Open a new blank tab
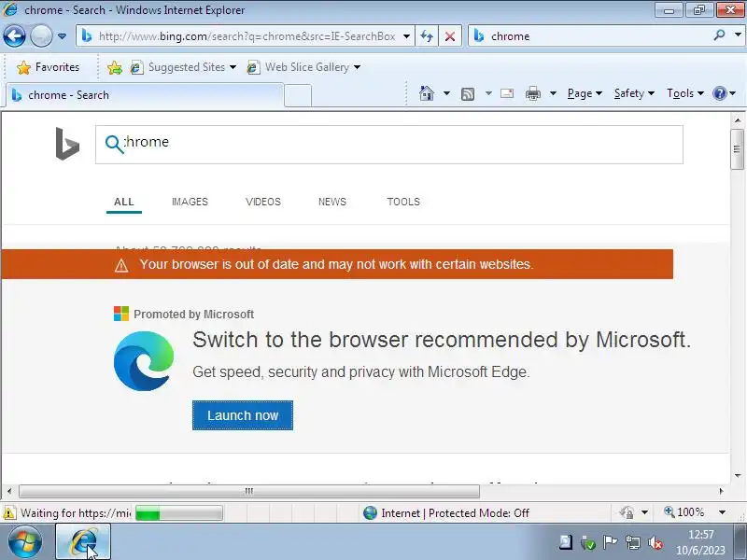 [298, 95]
